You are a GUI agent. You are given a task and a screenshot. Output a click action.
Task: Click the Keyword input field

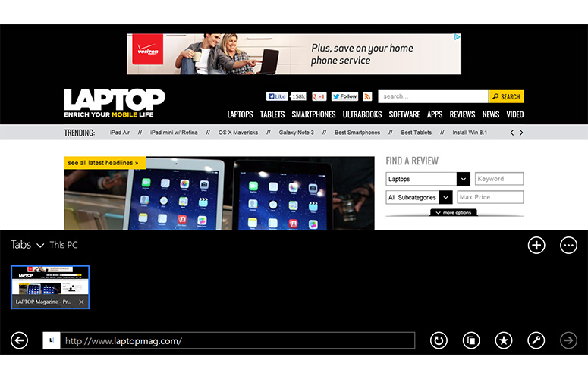(499, 179)
